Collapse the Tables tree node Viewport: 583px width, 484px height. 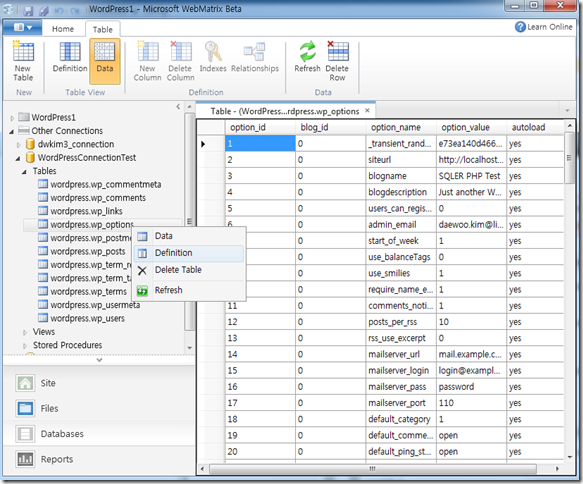click(25, 171)
